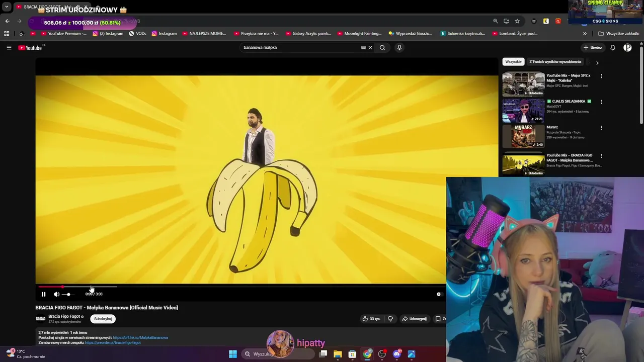Open the bff.lnk.to/MalpkaBananowa link

point(140,338)
